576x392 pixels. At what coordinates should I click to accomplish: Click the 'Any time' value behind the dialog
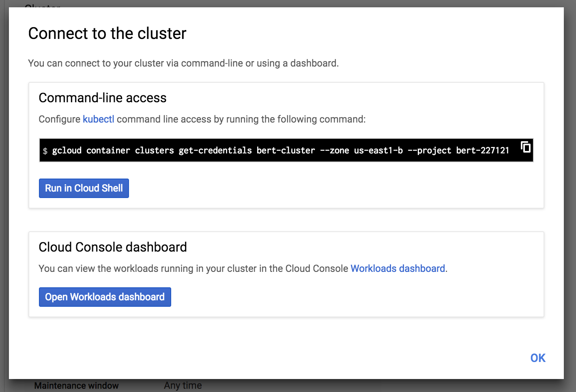[183, 386]
